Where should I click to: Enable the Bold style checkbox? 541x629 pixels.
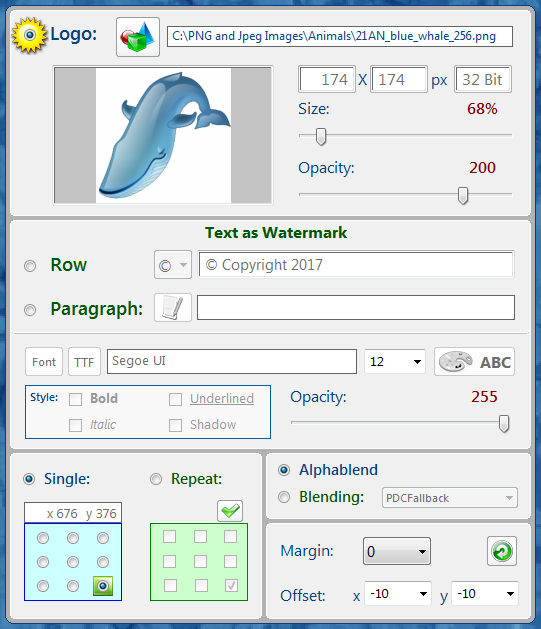[75, 399]
